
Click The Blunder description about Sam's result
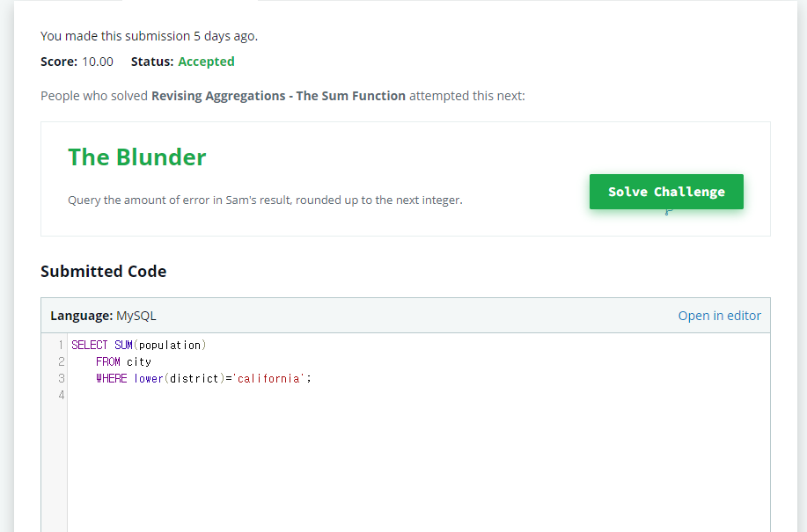[265, 200]
